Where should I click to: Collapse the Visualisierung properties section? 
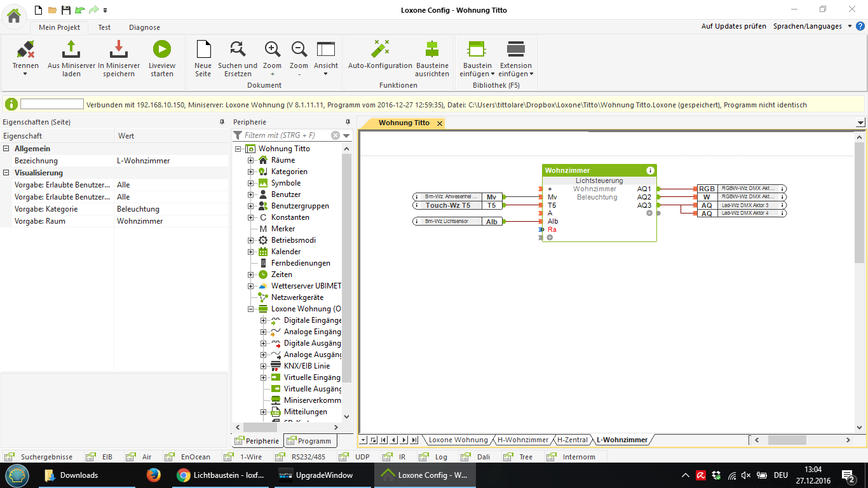coord(6,173)
